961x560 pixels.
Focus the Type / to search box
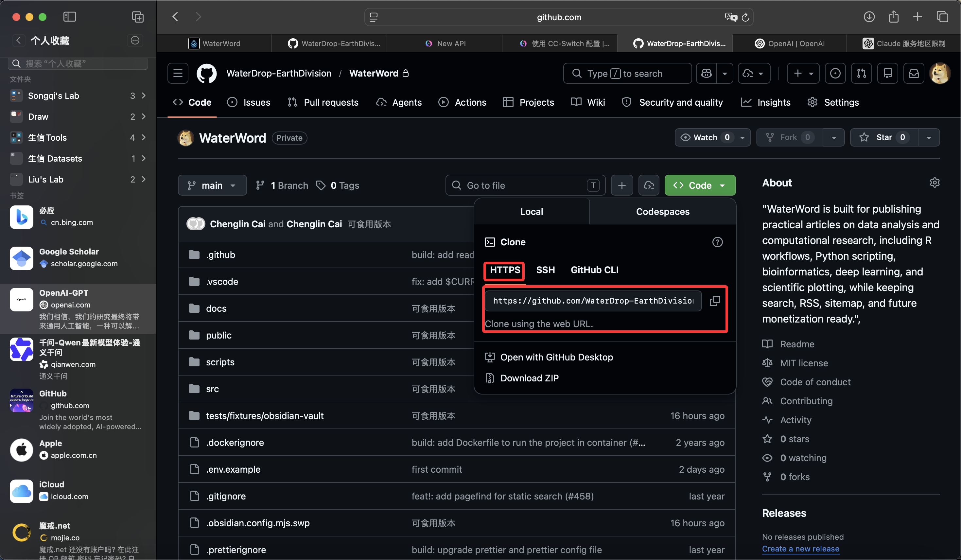627,73
